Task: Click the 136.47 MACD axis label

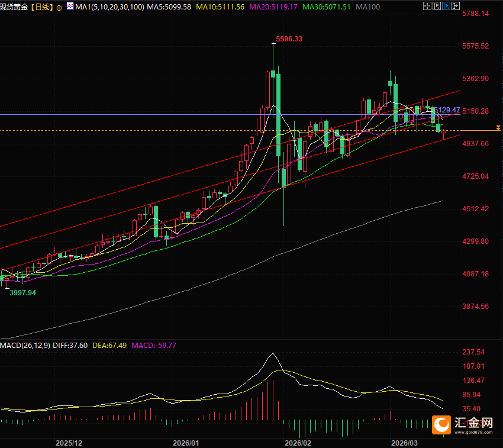Action: (473, 381)
